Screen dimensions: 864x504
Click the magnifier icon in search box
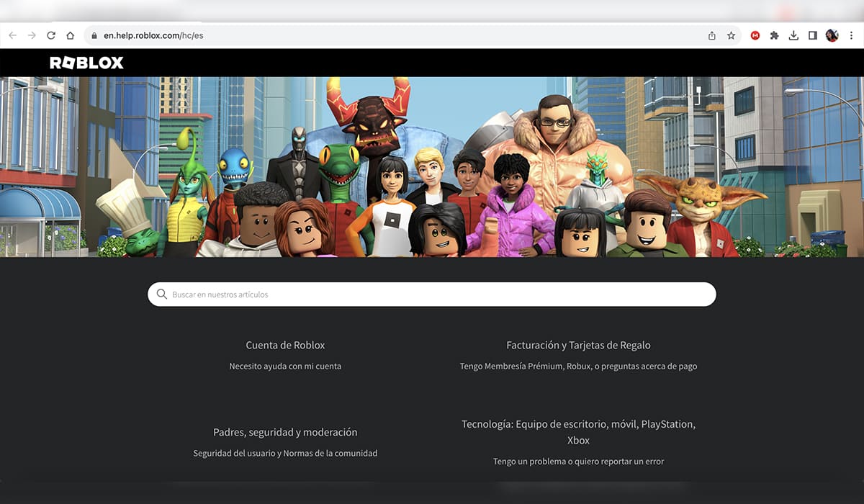coord(162,294)
